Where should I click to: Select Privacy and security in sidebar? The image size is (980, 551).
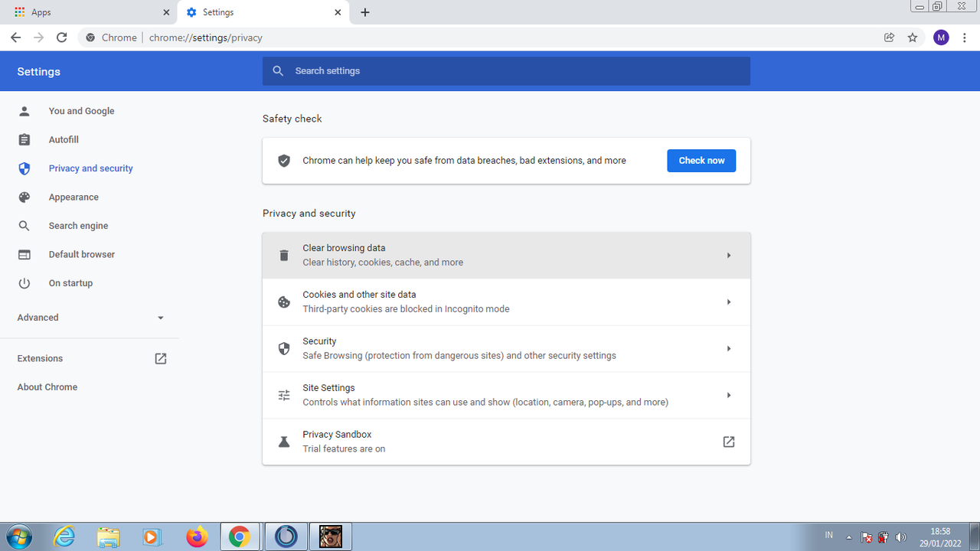pyautogui.click(x=90, y=168)
